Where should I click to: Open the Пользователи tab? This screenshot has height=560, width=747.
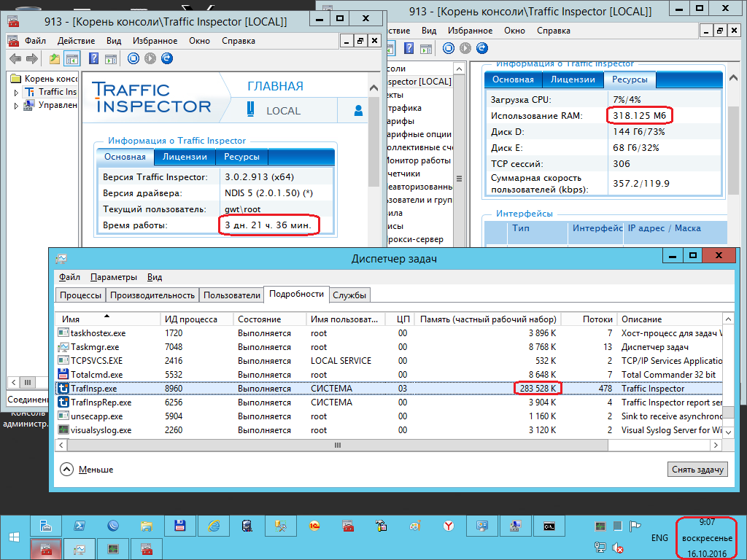(232, 295)
